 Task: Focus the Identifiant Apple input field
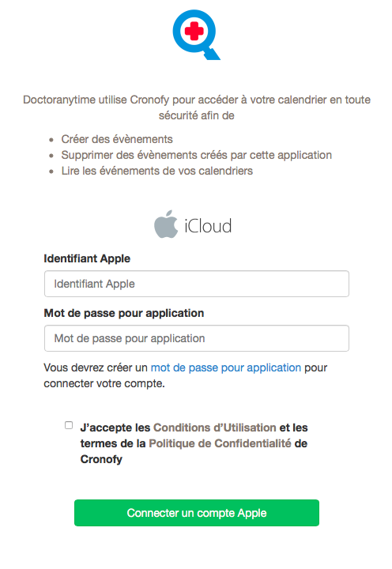[197, 284]
